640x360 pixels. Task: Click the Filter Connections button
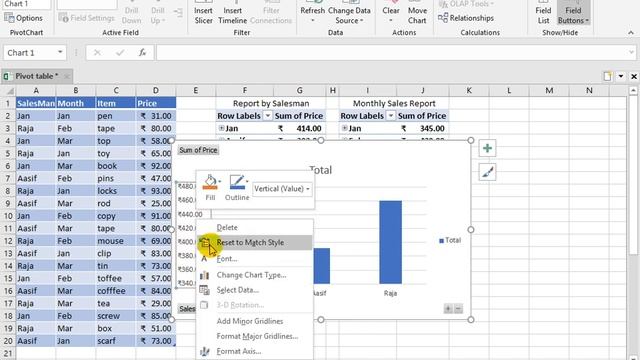[271, 15]
